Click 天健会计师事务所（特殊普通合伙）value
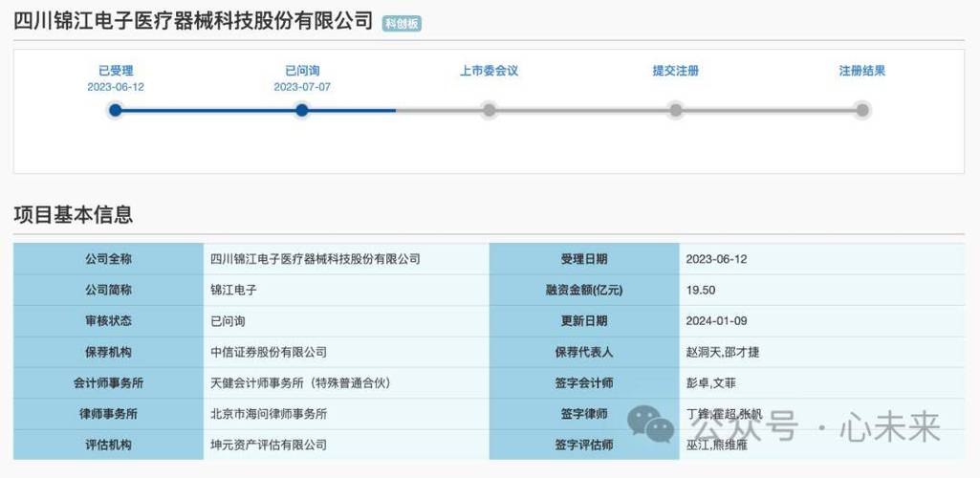 300,383
